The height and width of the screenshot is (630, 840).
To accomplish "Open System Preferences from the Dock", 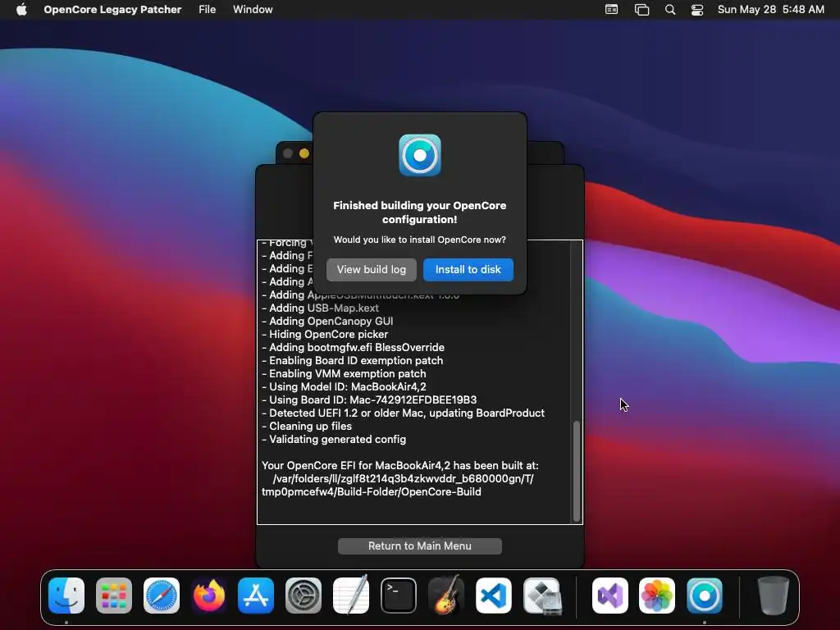I will pyautogui.click(x=304, y=596).
